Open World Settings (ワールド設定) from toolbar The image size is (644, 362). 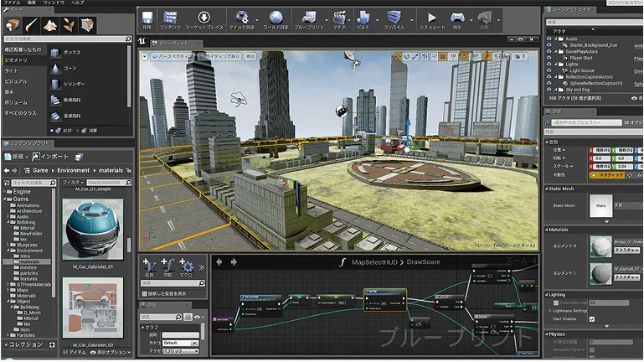(276, 18)
